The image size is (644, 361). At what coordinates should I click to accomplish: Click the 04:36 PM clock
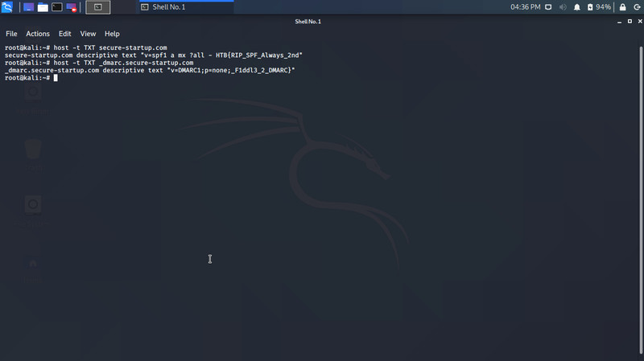point(525,7)
